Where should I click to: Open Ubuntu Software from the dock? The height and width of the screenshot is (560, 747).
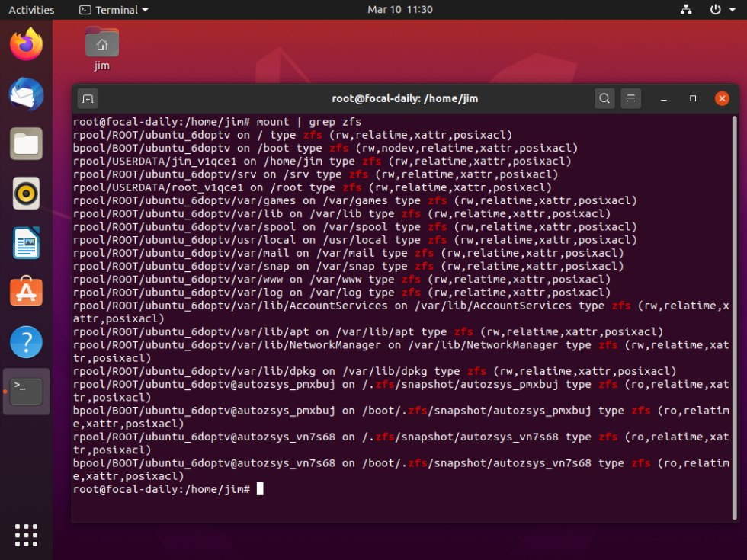tap(26, 291)
